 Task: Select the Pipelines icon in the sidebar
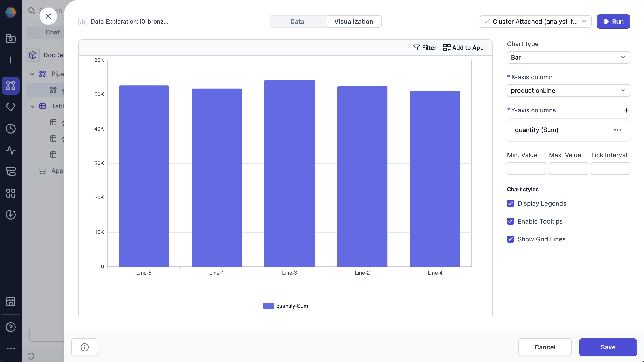11,85
